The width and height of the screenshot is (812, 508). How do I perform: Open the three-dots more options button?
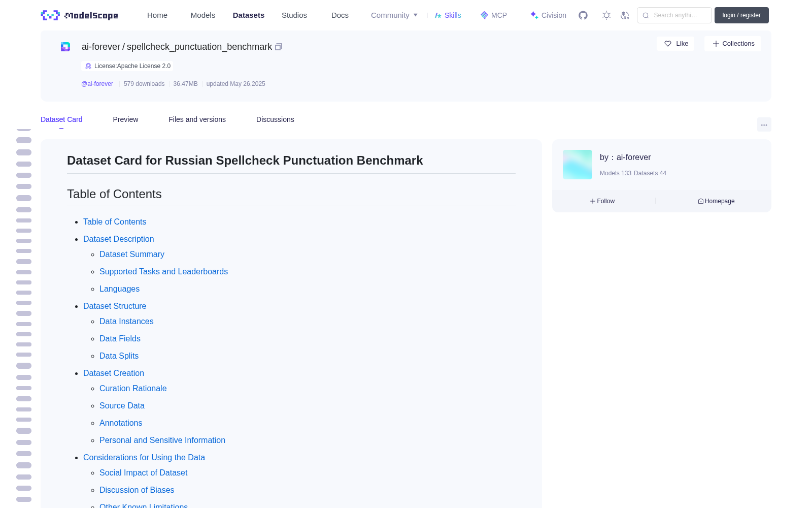pyautogui.click(x=764, y=124)
